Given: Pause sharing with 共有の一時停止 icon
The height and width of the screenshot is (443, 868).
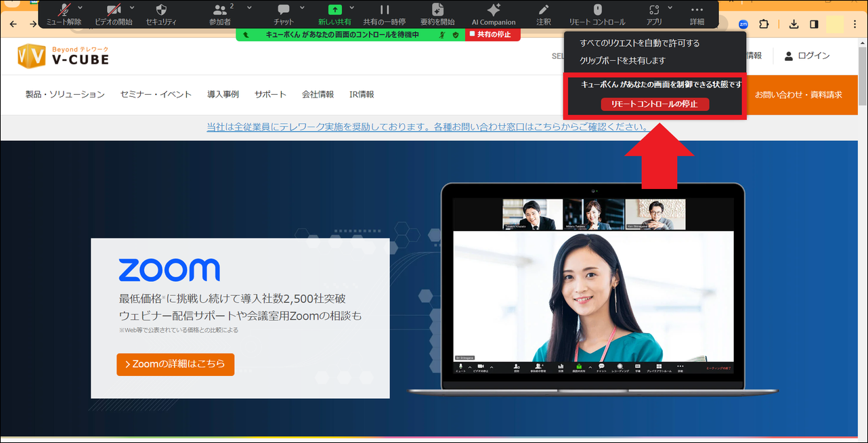Looking at the screenshot, I should click(x=384, y=9).
